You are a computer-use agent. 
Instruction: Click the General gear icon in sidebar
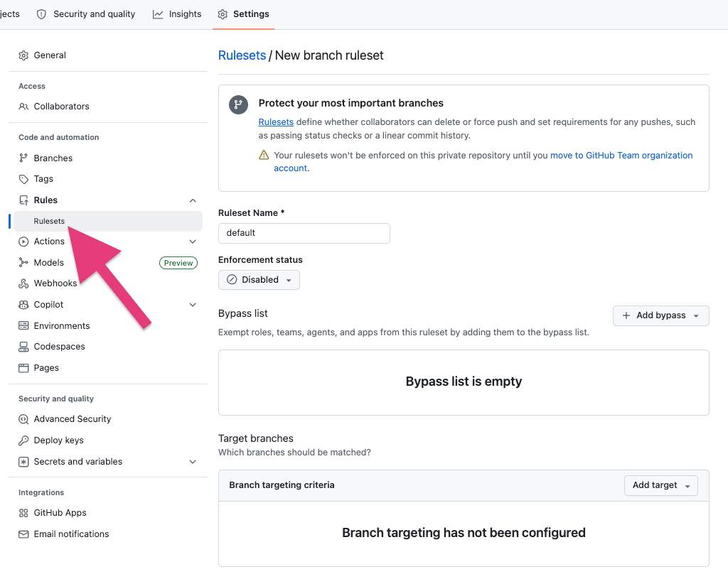pyautogui.click(x=23, y=55)
